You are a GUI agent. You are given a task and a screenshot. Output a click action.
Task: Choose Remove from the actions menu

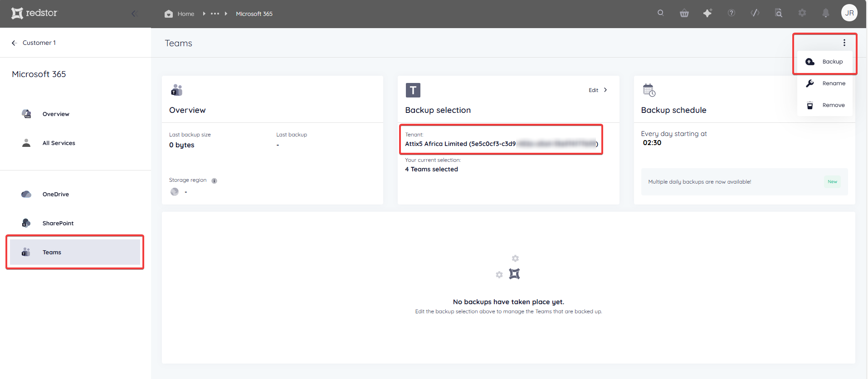(x=825, y=105)
